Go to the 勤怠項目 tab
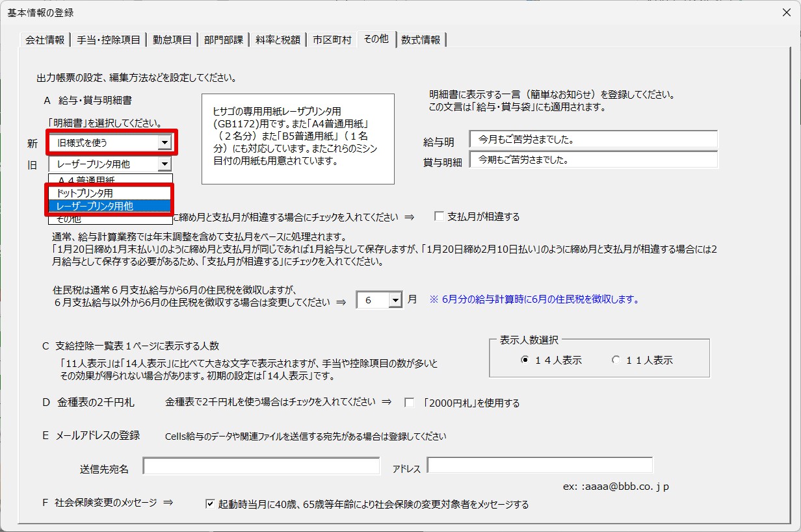 pos(172,40)
